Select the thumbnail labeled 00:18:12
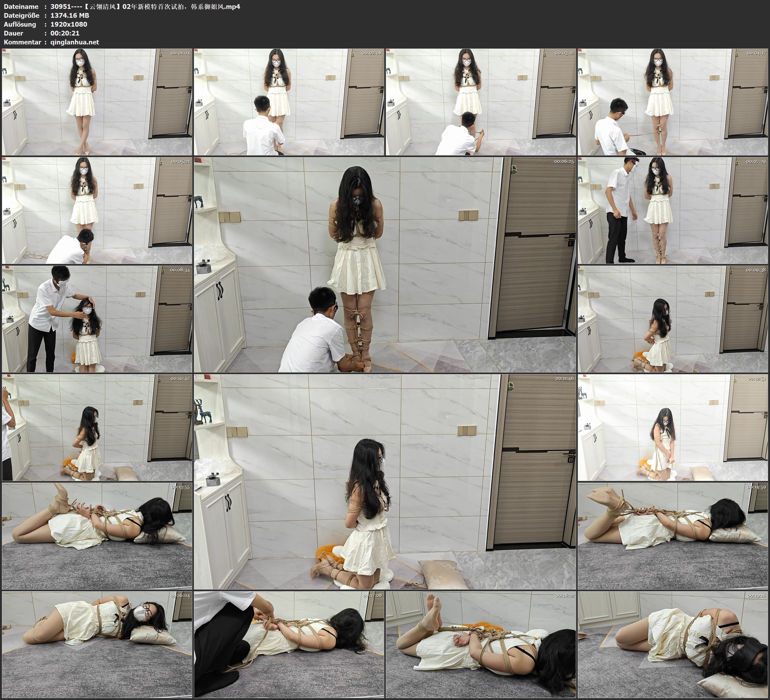 tap(481, 644)
